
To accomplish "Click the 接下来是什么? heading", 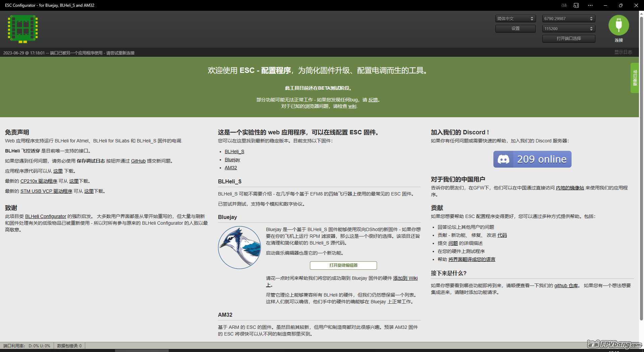I will [449, 273].
